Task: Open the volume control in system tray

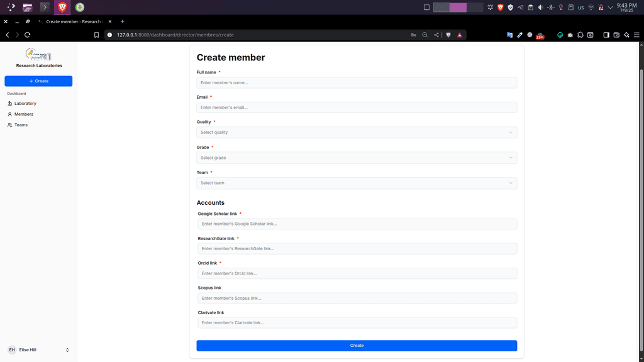Action: coord(540,8)
